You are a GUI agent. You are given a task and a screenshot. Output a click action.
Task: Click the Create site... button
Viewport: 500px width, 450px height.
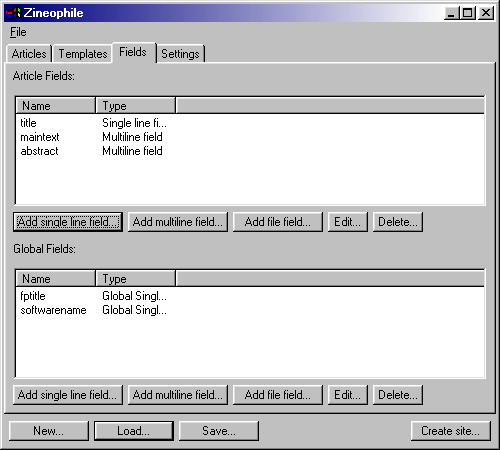click(x=451, y=431)
